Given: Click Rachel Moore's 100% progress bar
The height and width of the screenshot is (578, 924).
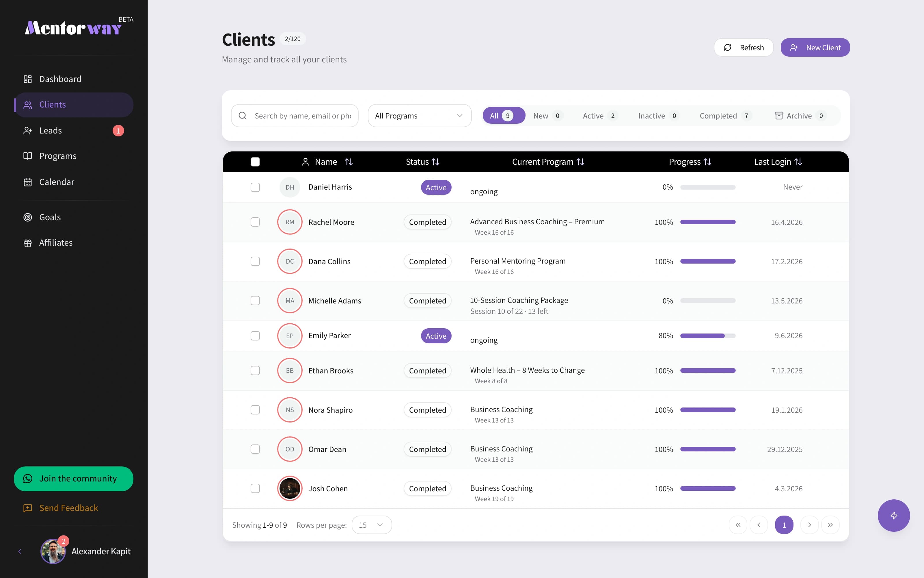Looking at the screenshot, I should (708, 222).
